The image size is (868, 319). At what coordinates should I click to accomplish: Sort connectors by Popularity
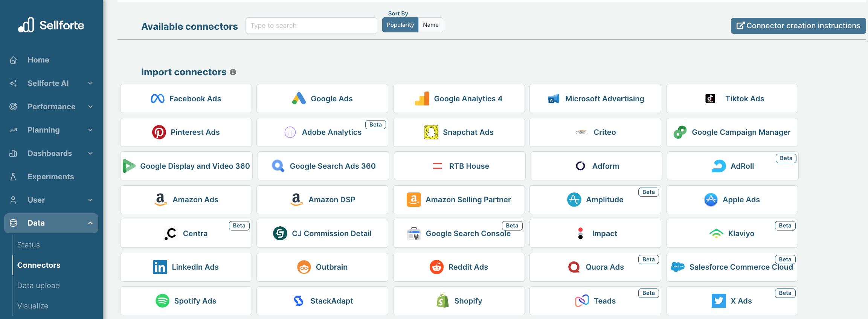tap(400, 25)
